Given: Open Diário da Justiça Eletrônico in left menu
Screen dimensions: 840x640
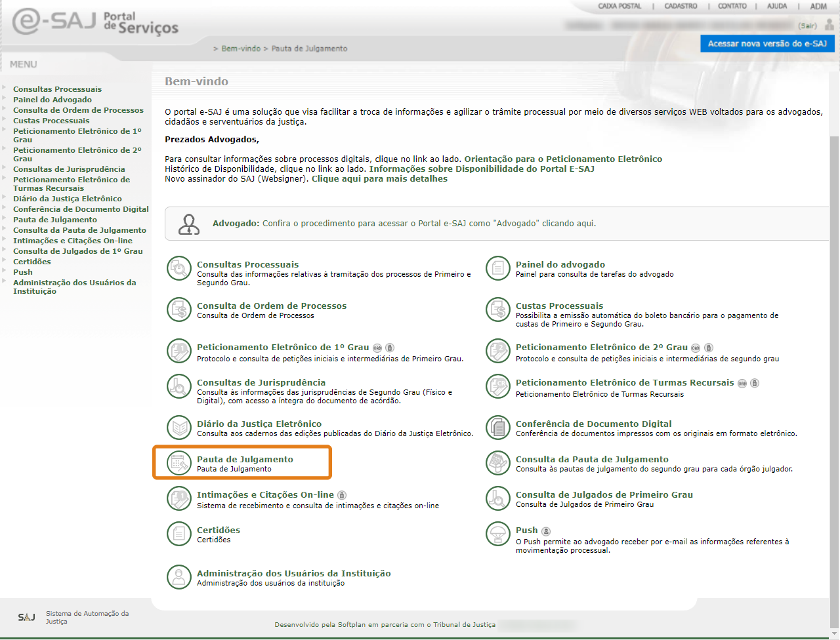Looking at the screenshot, I should pos(68,199).
